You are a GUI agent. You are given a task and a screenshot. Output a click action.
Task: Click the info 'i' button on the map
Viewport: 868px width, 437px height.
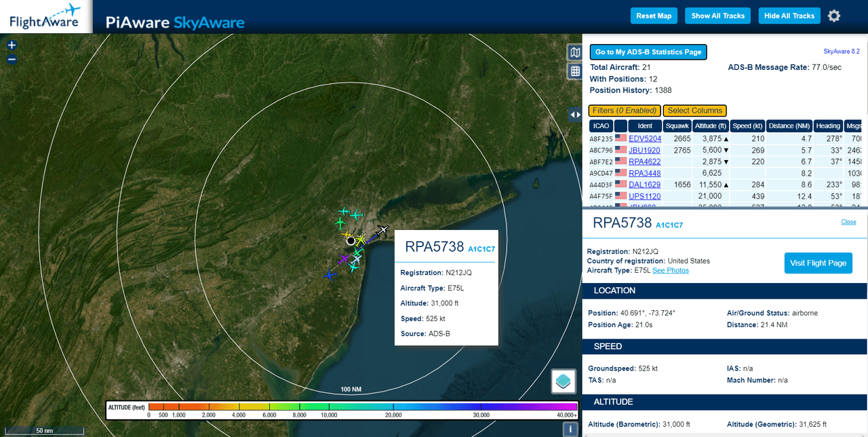(x=570, y=429)
